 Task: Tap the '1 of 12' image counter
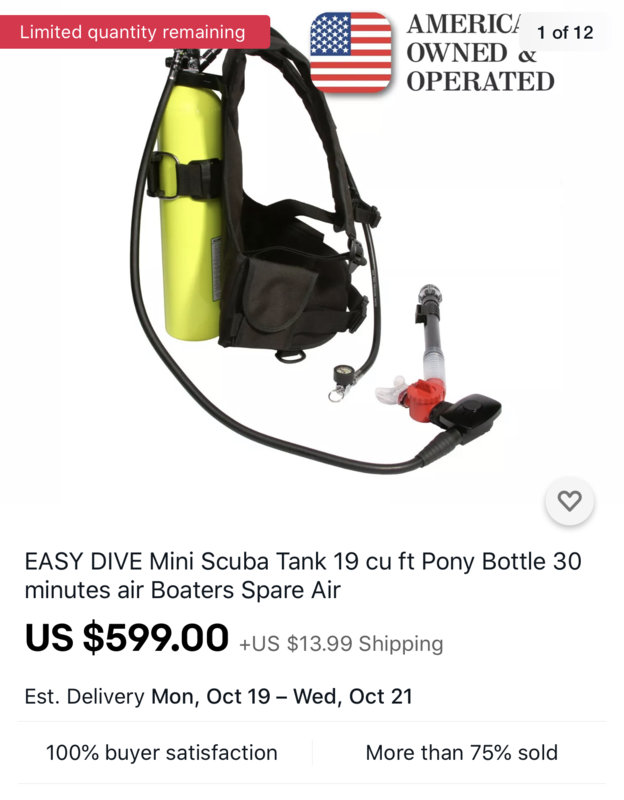click(x=565, y=33)
